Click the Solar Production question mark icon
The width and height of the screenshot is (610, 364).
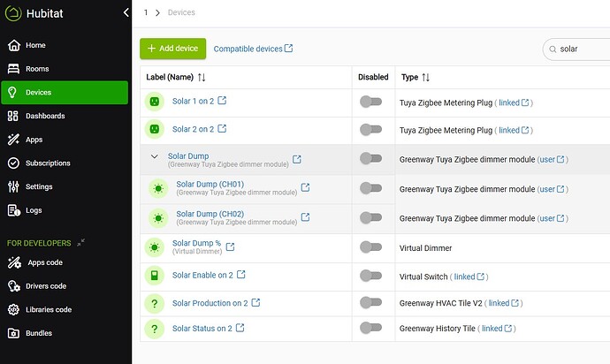click(x=155, y=304)
